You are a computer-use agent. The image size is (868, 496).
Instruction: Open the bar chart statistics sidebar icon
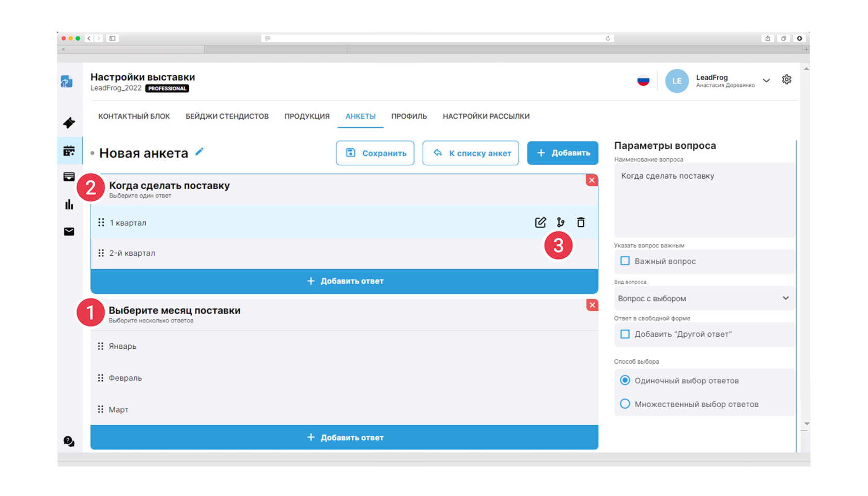point(69,205)
